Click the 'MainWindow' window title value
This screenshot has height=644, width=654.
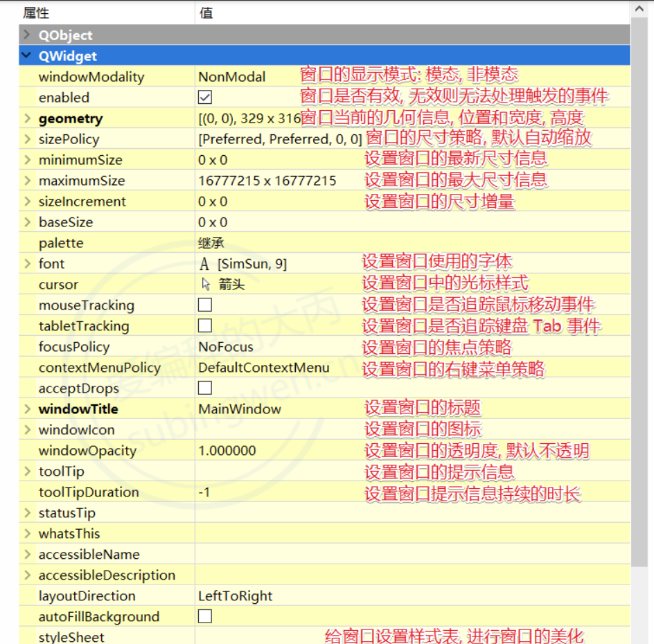[240, 409]
